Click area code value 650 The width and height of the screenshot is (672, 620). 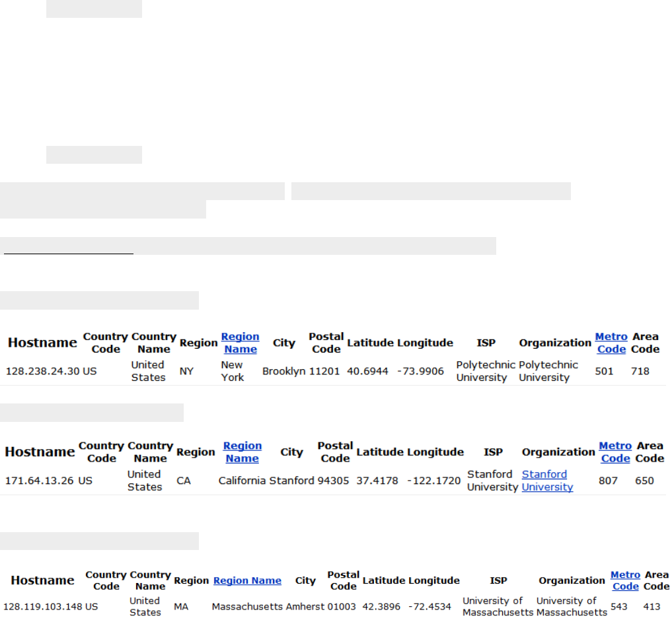pyautogui.click(x=644, y=481)
